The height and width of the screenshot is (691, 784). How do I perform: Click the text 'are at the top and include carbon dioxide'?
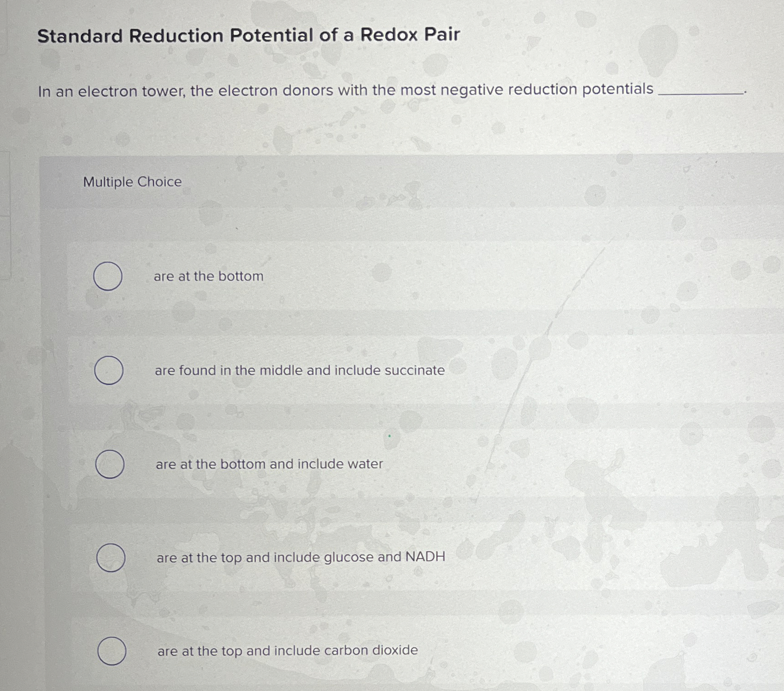[288, 651]
